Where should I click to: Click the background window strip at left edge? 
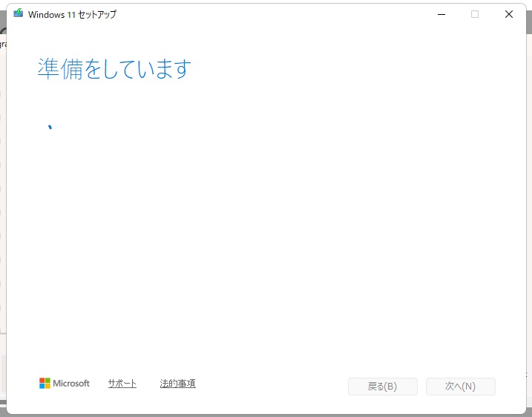[x=2, y=223]
